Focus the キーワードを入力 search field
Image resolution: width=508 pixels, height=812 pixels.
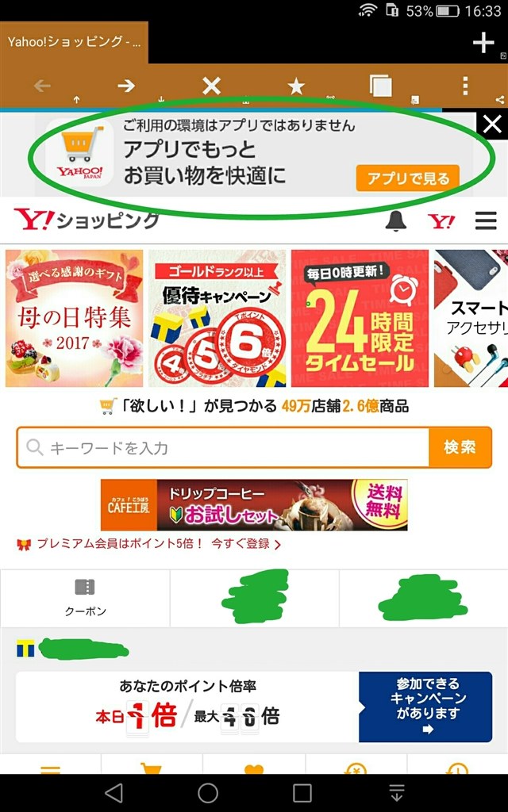pos(223,447)
